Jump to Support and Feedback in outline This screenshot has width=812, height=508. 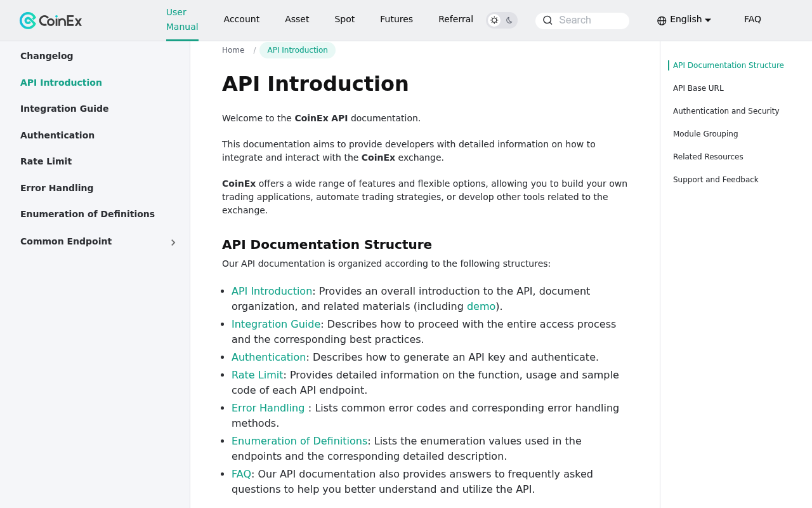tap(716, 180)
